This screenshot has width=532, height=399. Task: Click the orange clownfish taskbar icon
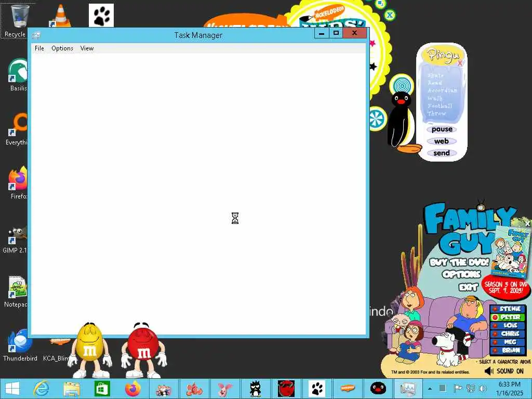194,389
